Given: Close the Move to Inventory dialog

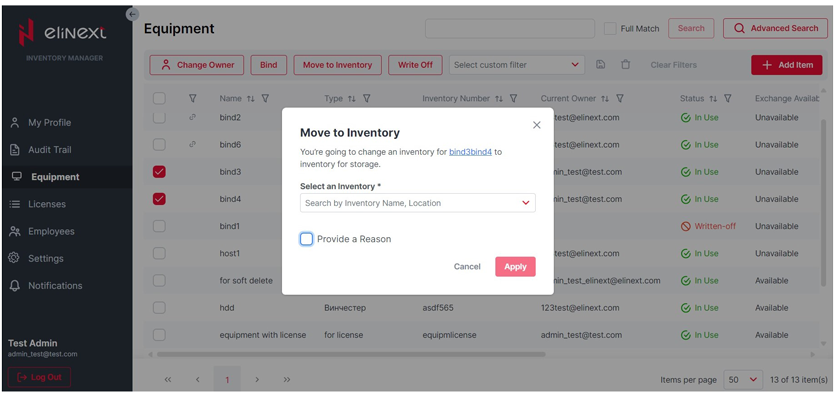Looking at the screenshot, I should [x=537, y=125].
